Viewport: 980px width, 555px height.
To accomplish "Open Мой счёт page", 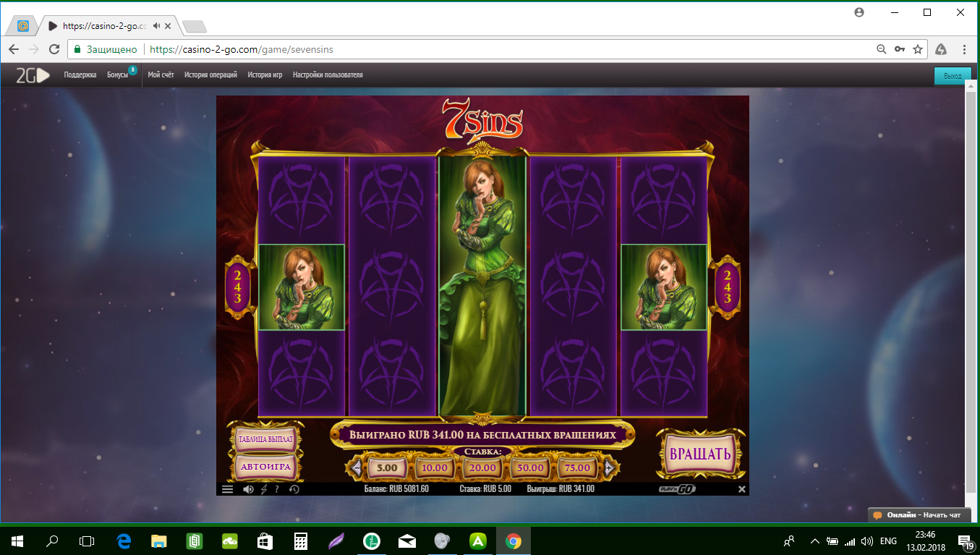I will [x=161, y=75].
